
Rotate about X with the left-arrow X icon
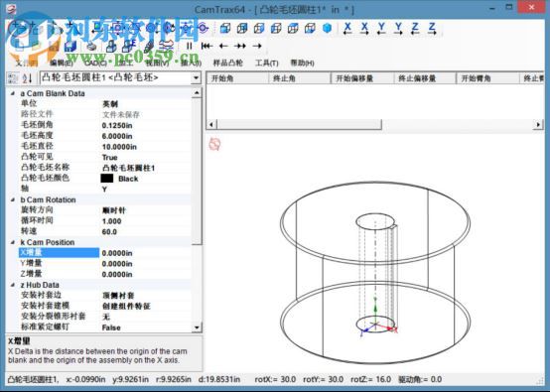tap(347, 28)
